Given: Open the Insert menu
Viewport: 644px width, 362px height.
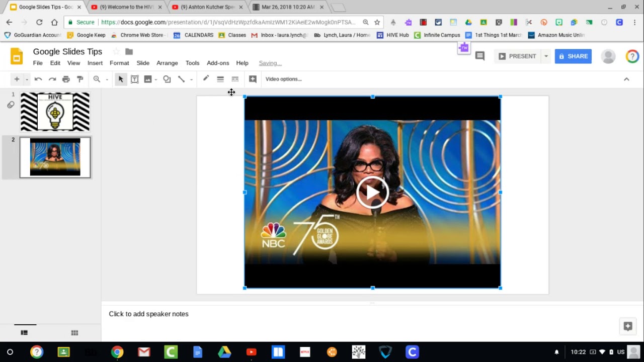Looking at the screenshot, I should [95, 63].
